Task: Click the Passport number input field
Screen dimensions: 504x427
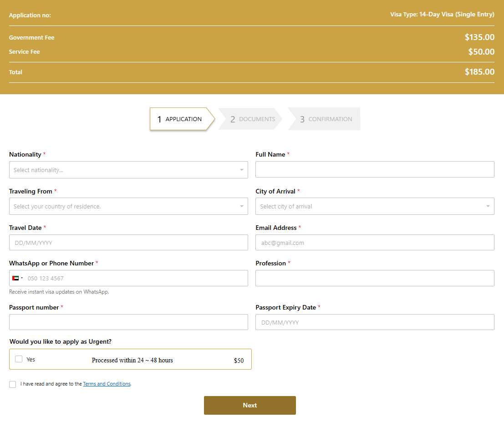Action: click(128, 322)
